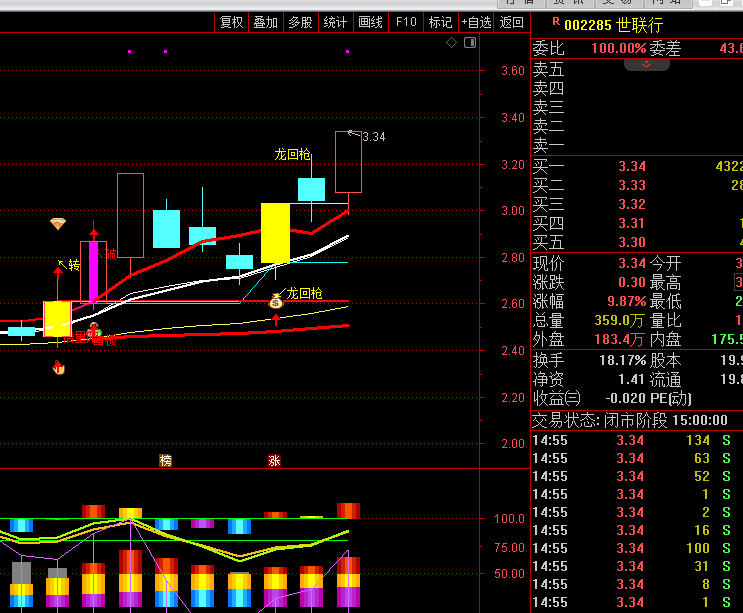Open the 统计 statistics menu

(x=336, y=22)
